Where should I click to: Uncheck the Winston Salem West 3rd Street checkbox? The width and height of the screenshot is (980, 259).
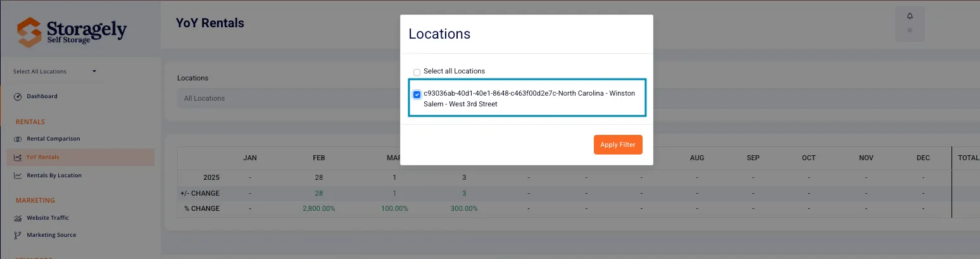(x=417, y=94)
